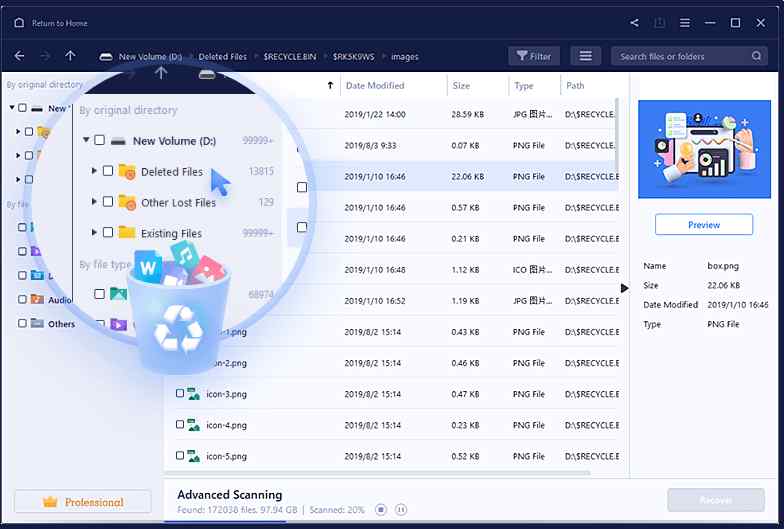Switch view with the list view button

click(x=586, y=56)
